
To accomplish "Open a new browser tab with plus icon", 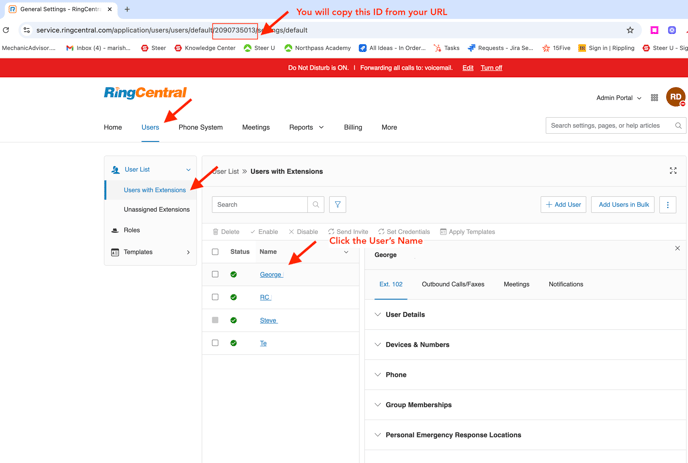I will click(x=127, y=9).
